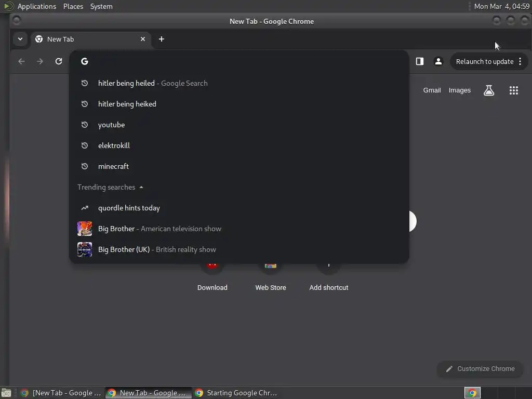Open the Gmail link
This screenshot has width=532, height=399.
tap(432, 90)
